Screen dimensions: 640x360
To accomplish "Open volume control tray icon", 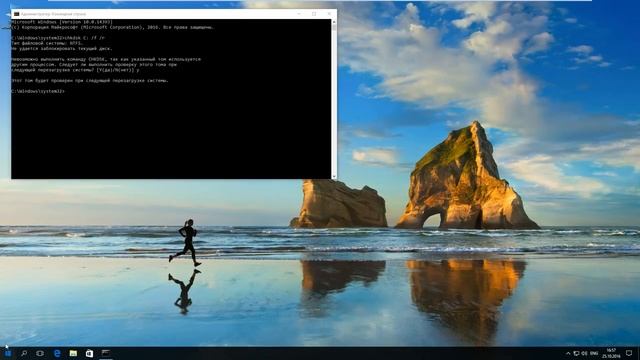I will coord(584,353).
